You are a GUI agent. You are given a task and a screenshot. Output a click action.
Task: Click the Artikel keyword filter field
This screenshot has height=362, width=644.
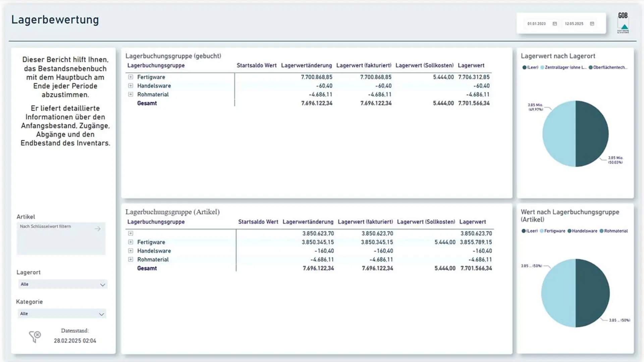click(x=61, y=238)
